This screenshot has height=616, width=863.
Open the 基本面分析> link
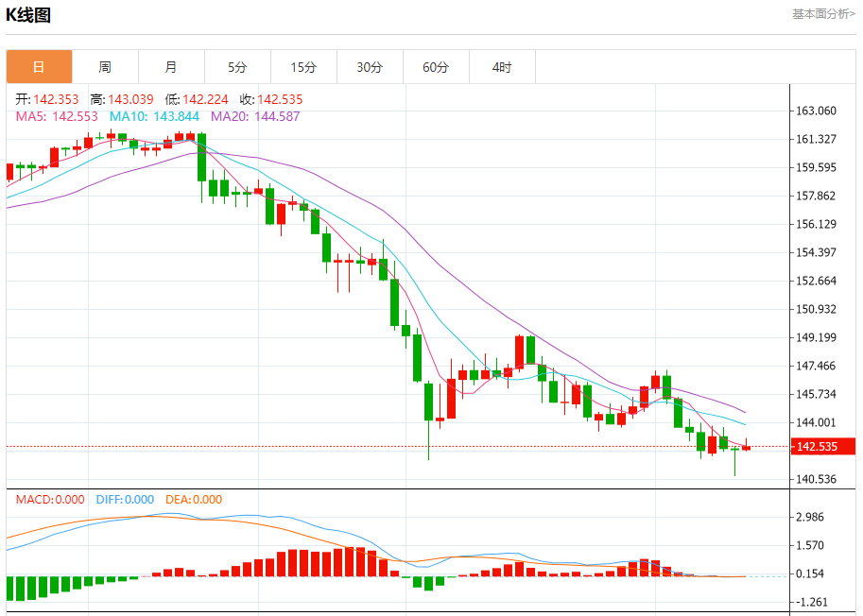823,14
